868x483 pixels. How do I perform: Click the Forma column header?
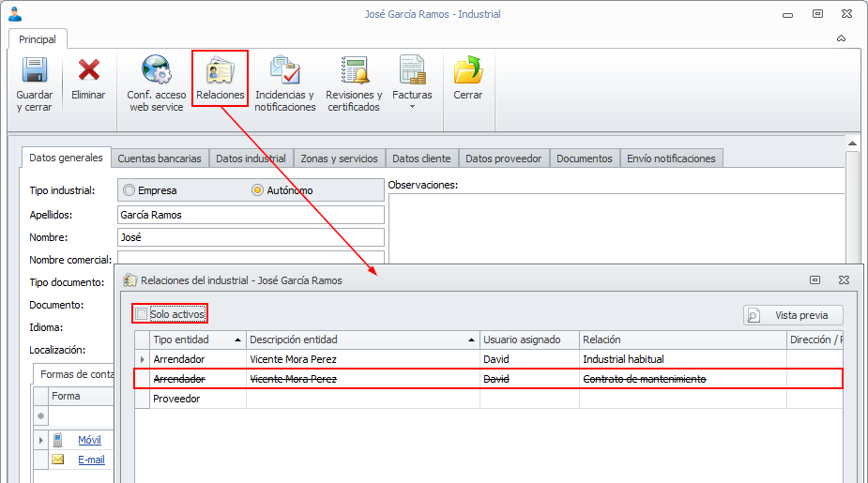pyautogui.click(x=82, y=396)
